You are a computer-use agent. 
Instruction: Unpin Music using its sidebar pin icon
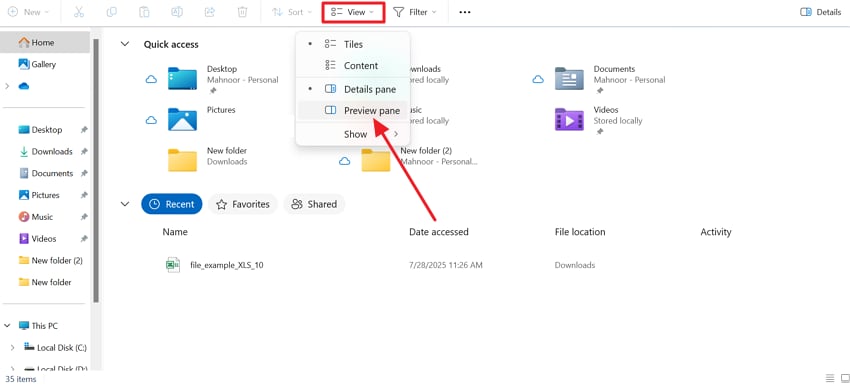point(84,217)
